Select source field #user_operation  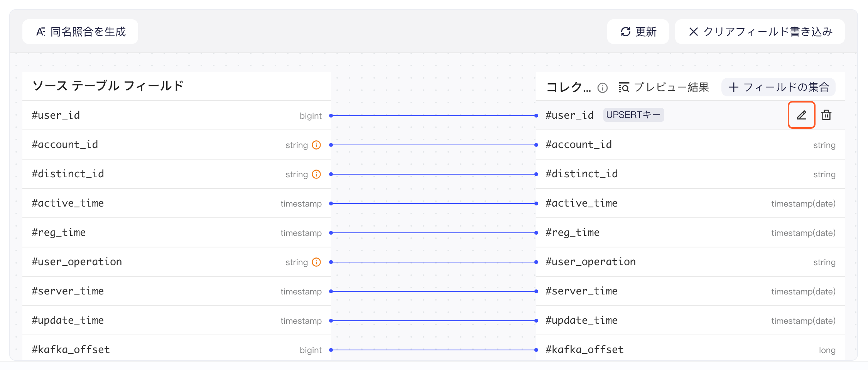(177, 262)
